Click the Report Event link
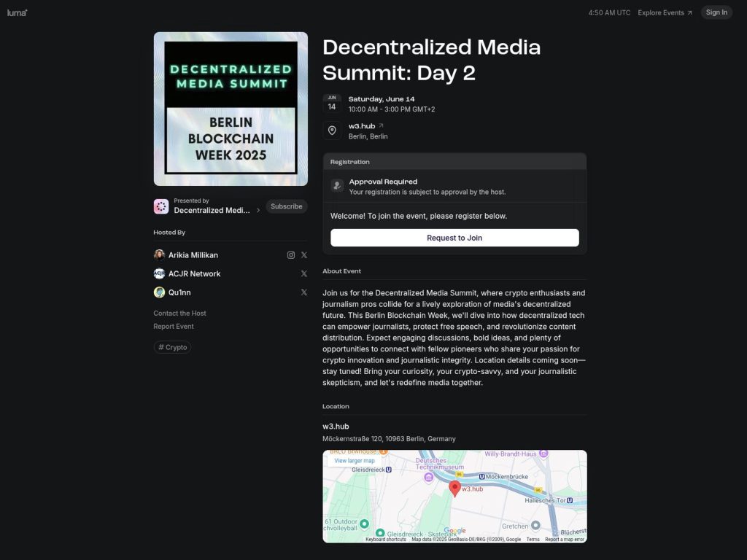This screenshot has height=560, width=747. point(174,326)
